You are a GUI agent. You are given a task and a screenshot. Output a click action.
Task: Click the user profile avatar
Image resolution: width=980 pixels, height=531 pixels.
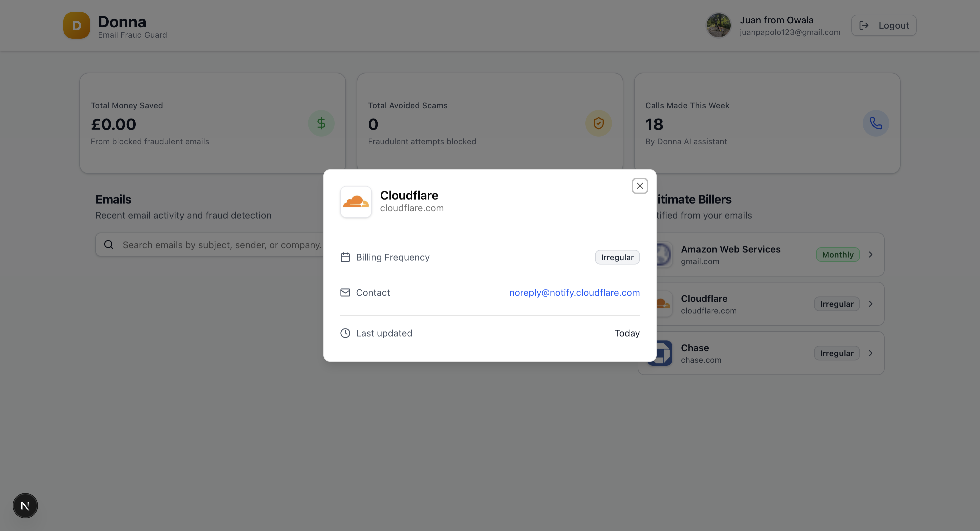click(718, 25)
